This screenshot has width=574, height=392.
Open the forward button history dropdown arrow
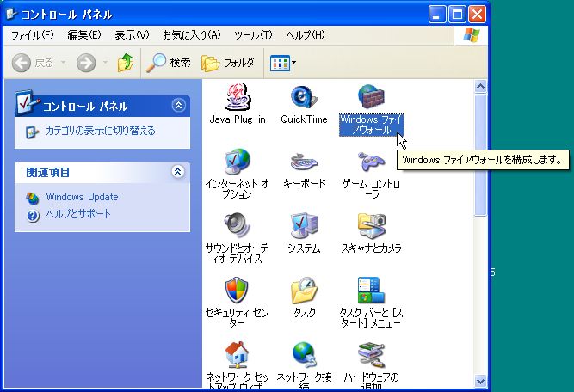(106, 63)
